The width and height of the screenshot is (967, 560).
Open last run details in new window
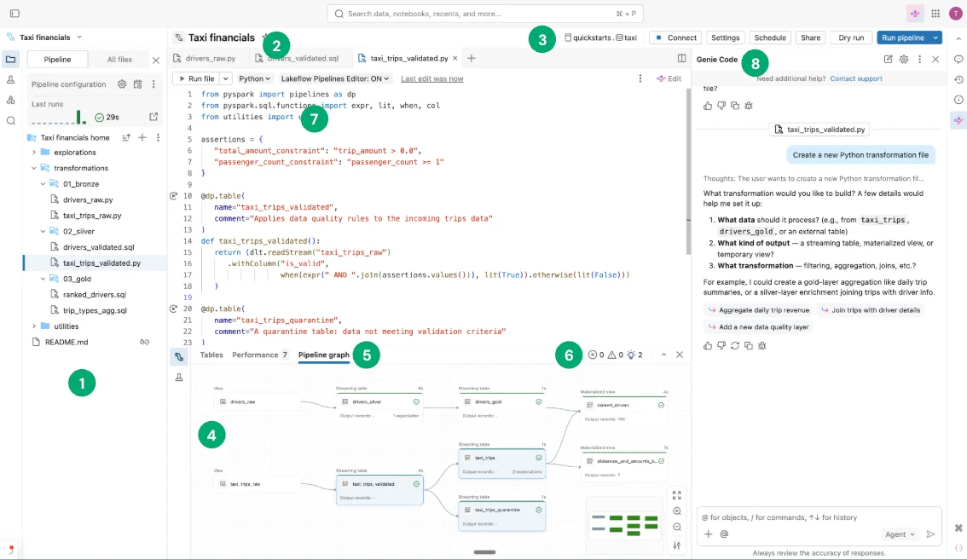[x=153, y=117]
